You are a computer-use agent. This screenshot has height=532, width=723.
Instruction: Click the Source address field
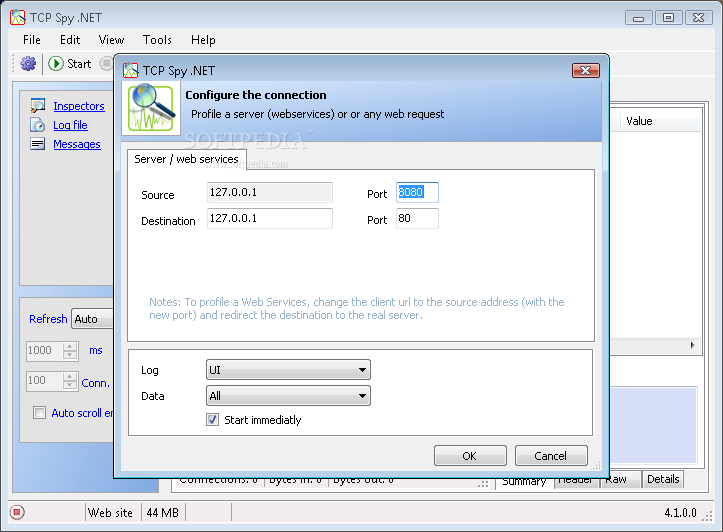tap(270, 192)
